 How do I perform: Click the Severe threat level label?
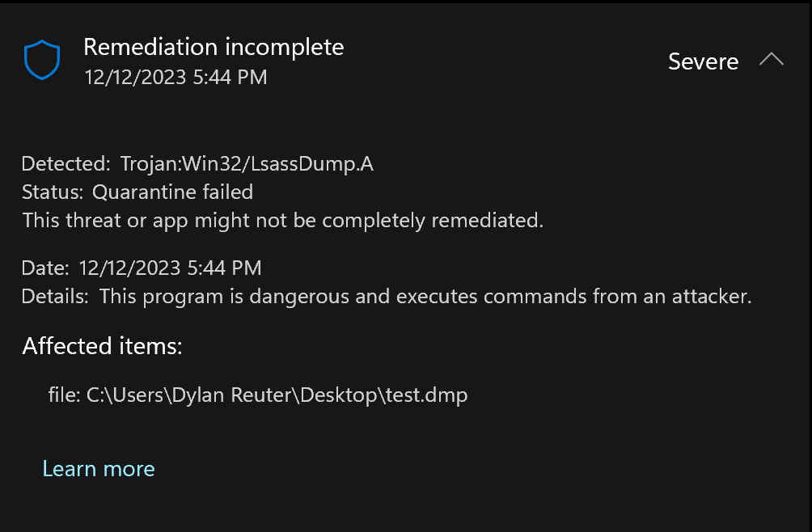703,61
